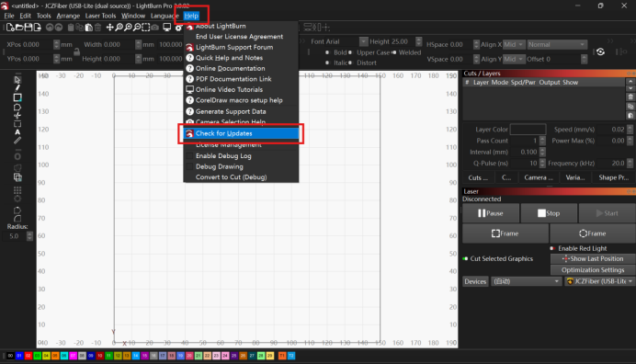Switch to the Camera tab

(539, 177)
